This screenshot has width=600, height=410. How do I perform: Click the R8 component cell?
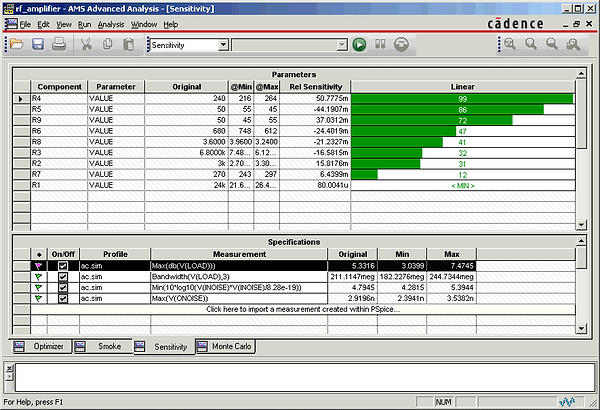pos(59,142)
